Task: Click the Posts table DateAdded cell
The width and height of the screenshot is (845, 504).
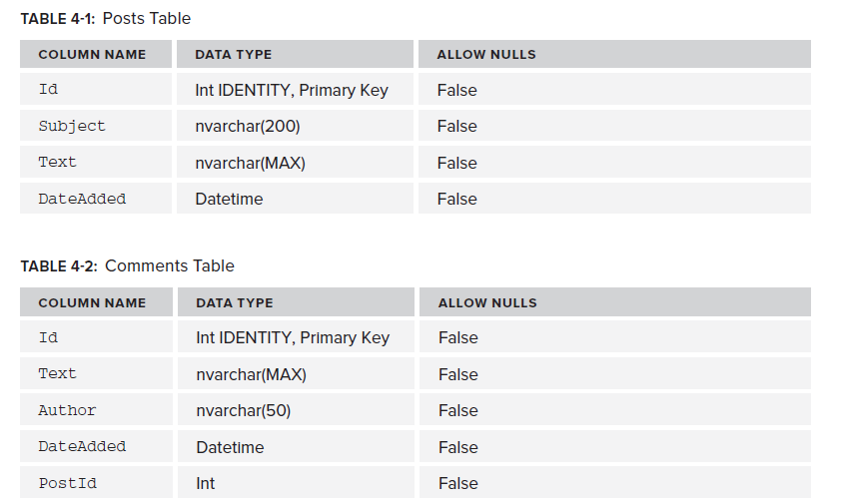Action: tap(82, 199)
